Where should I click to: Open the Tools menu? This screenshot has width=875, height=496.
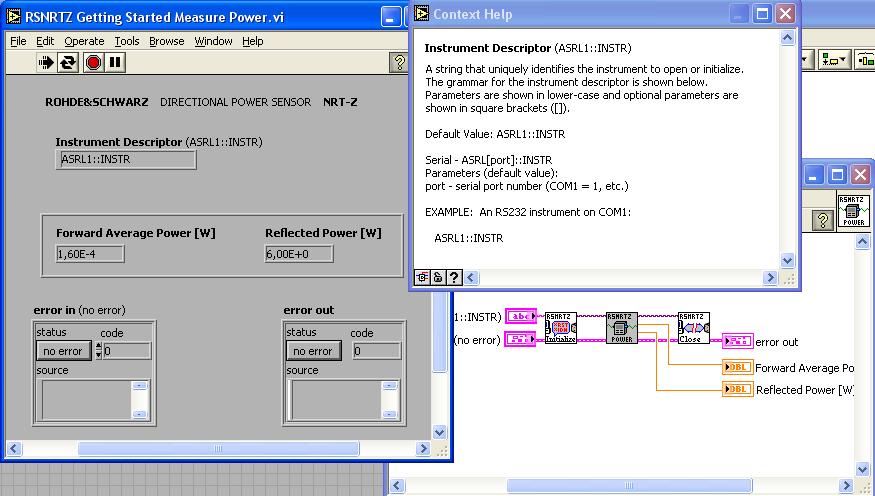click(127, 41)
